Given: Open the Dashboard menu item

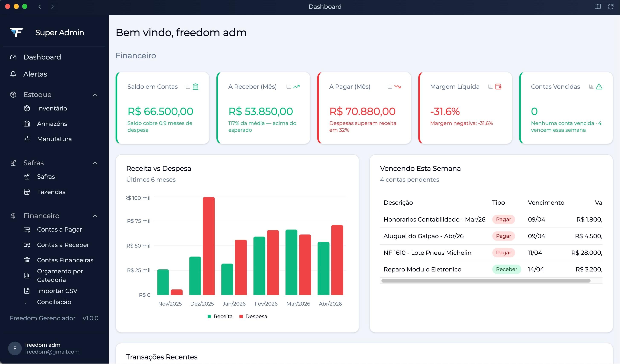Looking at the screenshot, I should (x=54, y=57).
